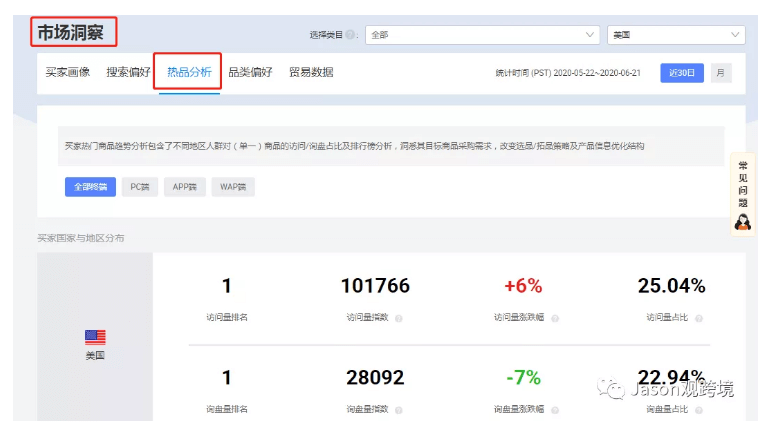Click info icon next to 访问量涨跌幅

(x=555, y=318)
